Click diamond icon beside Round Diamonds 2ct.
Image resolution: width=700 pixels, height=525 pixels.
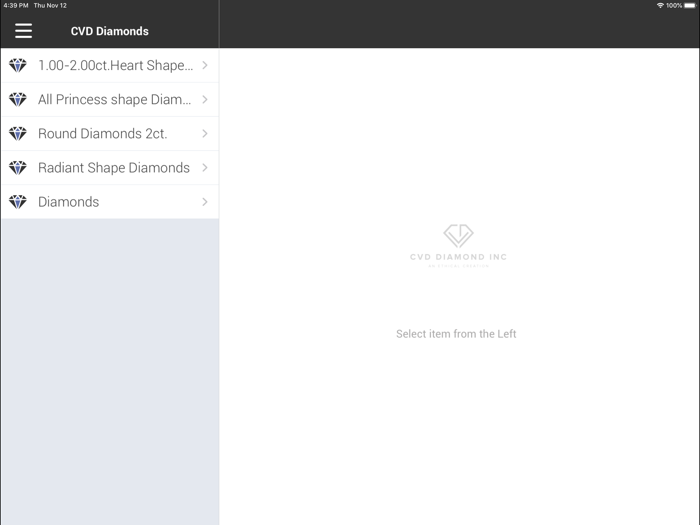[18, 133]
